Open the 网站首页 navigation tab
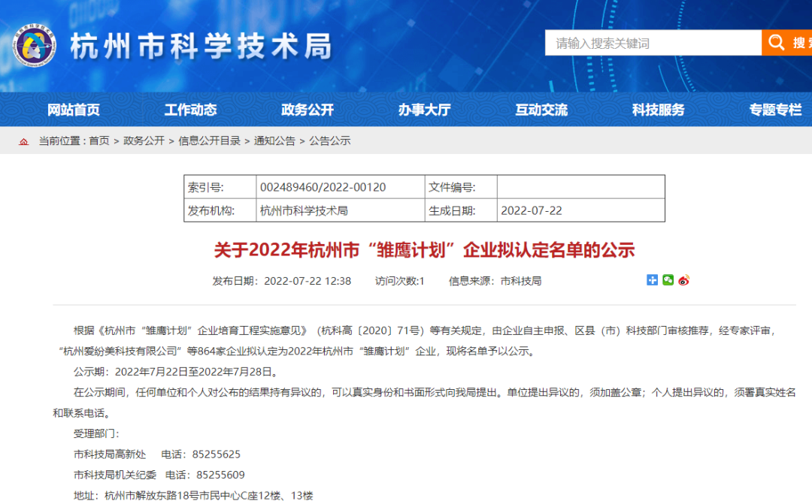This screenshot has width=812, height=504. click(x=73, y=109)
